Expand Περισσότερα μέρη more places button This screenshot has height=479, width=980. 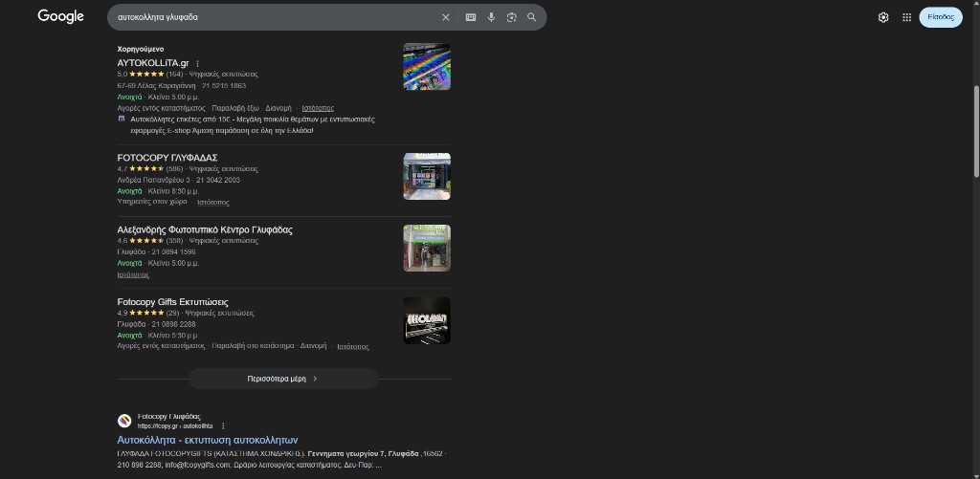point(283,379)
